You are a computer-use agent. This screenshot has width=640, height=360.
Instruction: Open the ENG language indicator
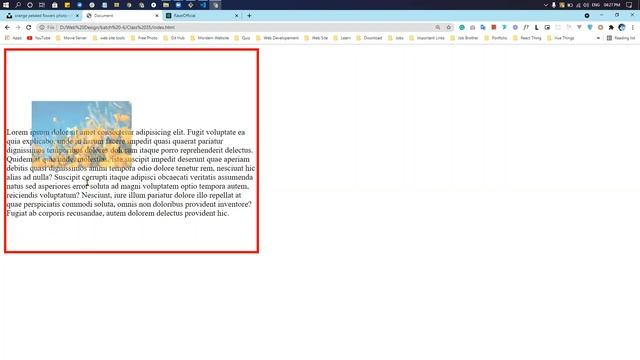pos(596,5)
